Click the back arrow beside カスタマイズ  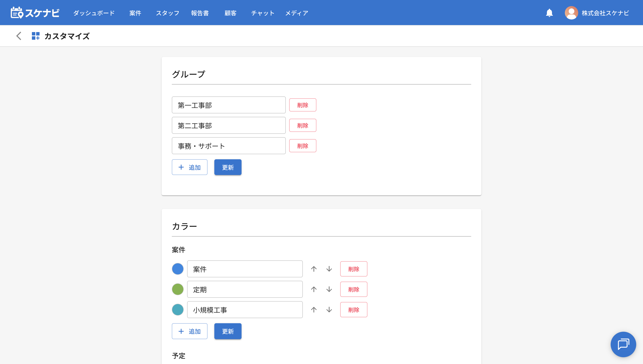point(19,36)
